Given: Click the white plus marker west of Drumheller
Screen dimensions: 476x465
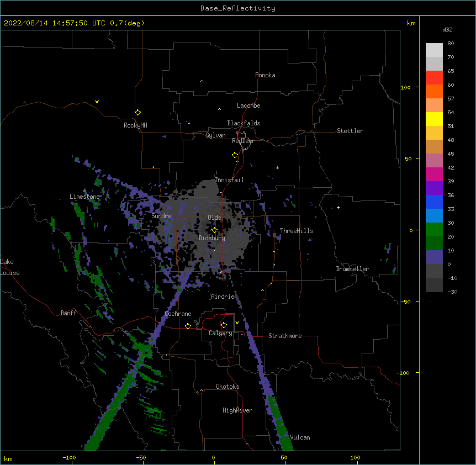Looking at the screenshot, I should [x=338, y=207].
